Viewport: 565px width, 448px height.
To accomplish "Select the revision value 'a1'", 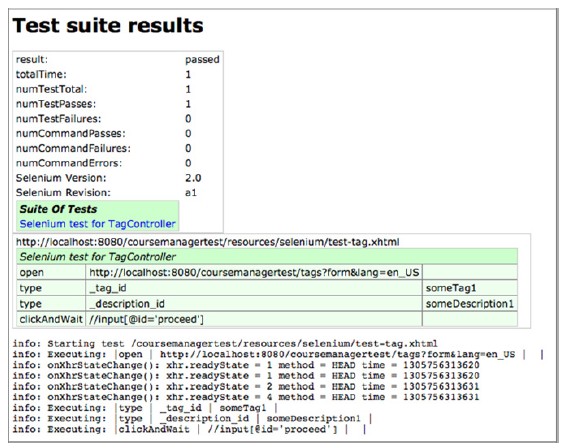I will [191, 192].
